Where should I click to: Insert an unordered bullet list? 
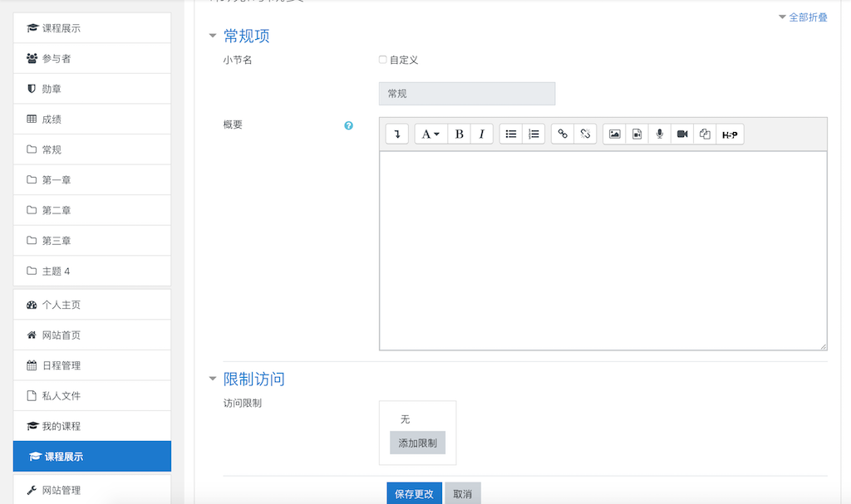pos(511,134)
